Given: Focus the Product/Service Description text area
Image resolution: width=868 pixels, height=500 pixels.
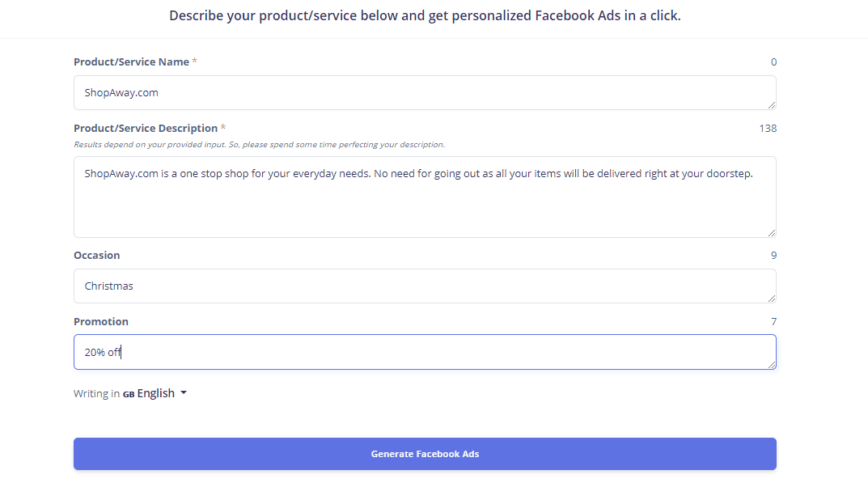Looking at the screenshot, I should tap(425, 197).
